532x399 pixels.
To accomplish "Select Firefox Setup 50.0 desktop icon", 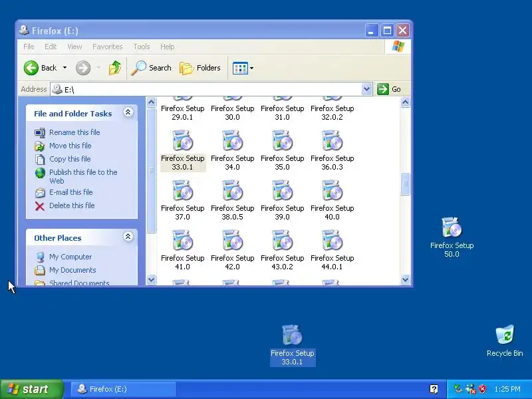I will (452, 227).
